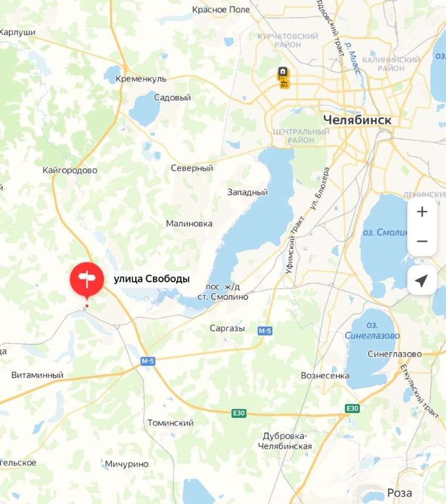Viewport: 446px width, 504px height.
Task: Click the Вознесенка label
Action: (325, 375)
